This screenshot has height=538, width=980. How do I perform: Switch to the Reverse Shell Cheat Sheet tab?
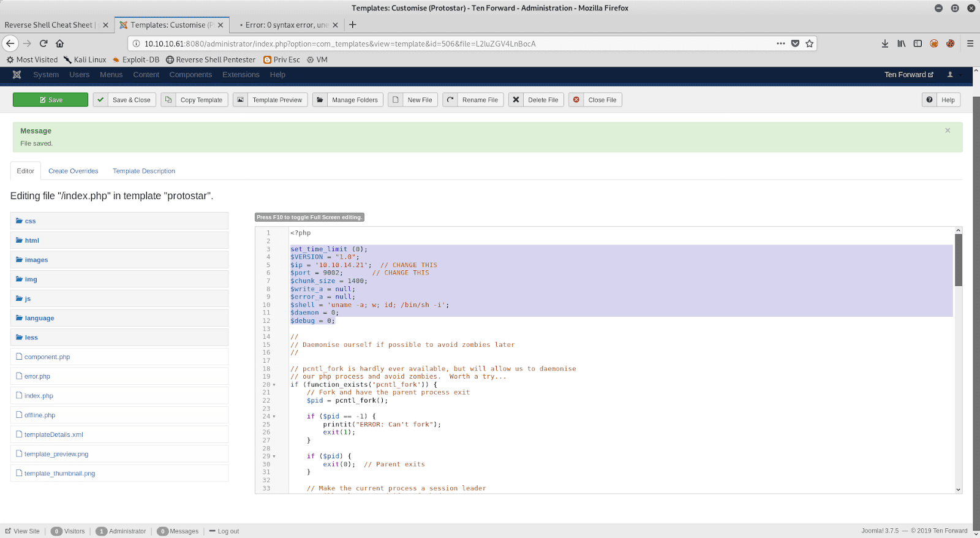50,25
